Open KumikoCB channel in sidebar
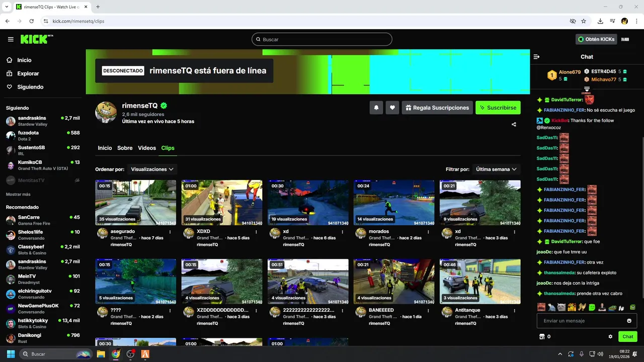 point(43,165)
